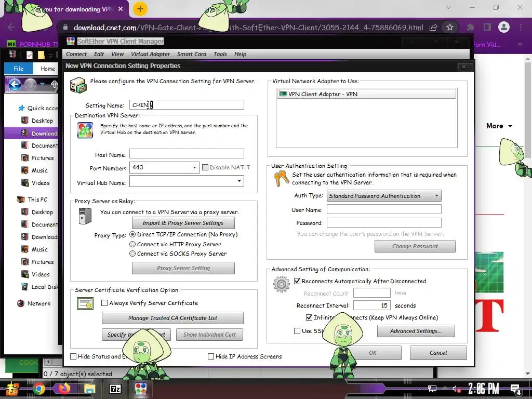Click Cancel in VPN properties dialog

coord(438,353)
